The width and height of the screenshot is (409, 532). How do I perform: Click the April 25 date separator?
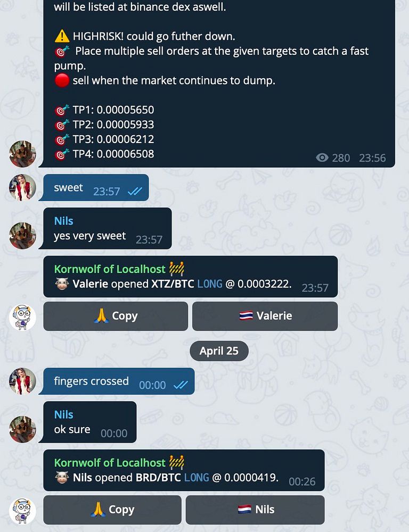219,351
